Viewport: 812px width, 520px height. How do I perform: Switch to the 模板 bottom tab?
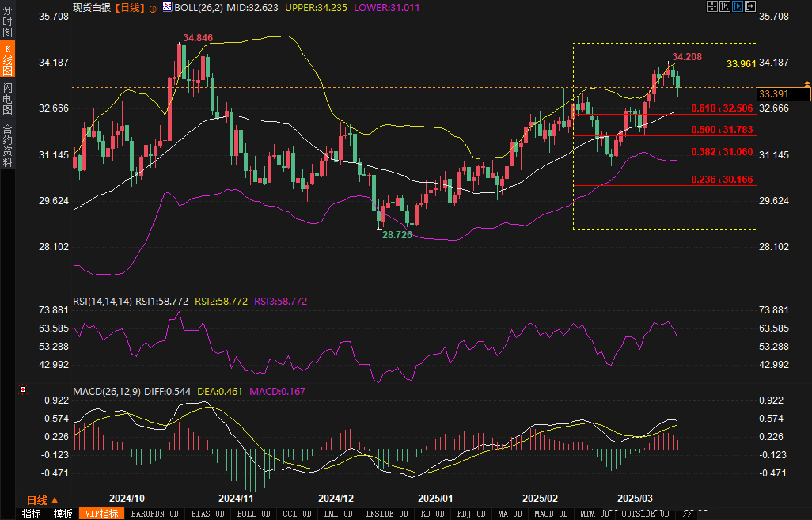[63, 514]
